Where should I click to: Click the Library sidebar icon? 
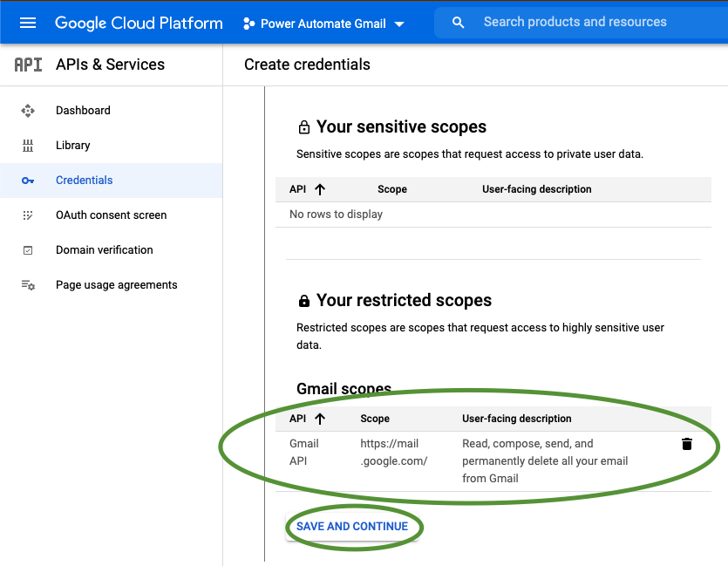click(x=28, y=145)
